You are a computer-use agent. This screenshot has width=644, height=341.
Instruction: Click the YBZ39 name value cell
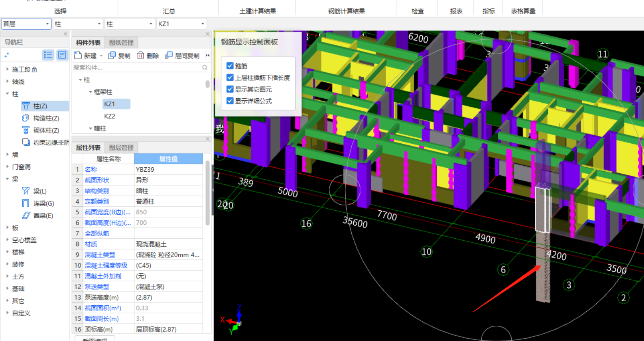point(169,169)
